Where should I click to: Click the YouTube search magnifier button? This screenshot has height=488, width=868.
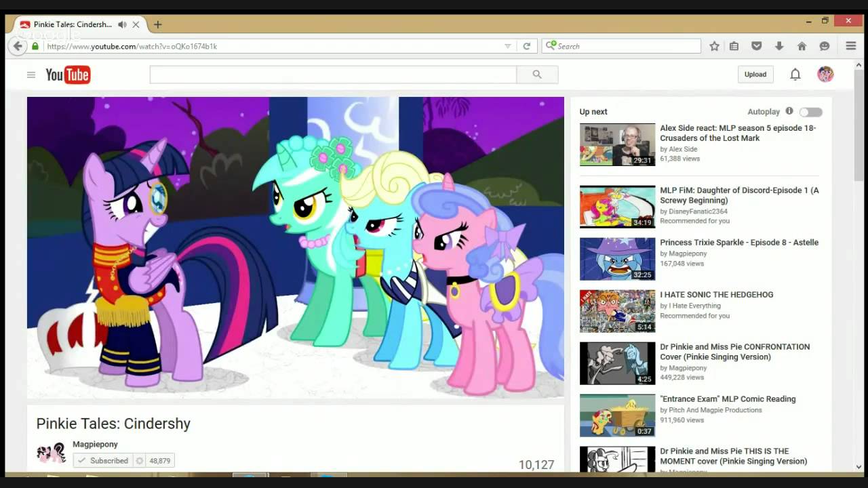pyautogui.click(x=537, y=75)
